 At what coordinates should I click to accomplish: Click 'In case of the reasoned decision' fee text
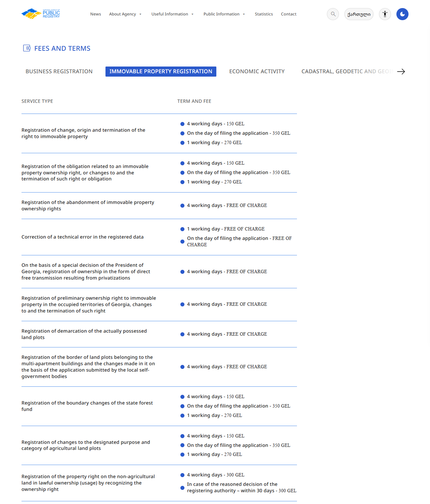[x=242, y=488]
